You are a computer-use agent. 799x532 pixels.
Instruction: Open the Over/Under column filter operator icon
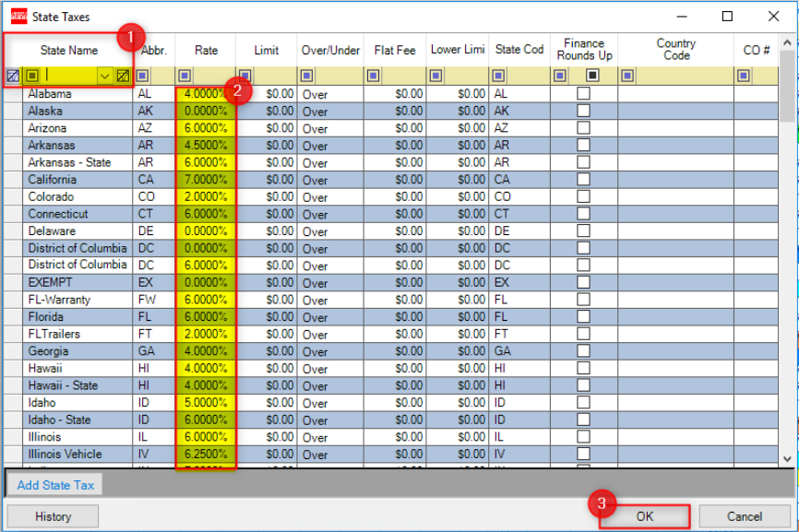(306, 76)
